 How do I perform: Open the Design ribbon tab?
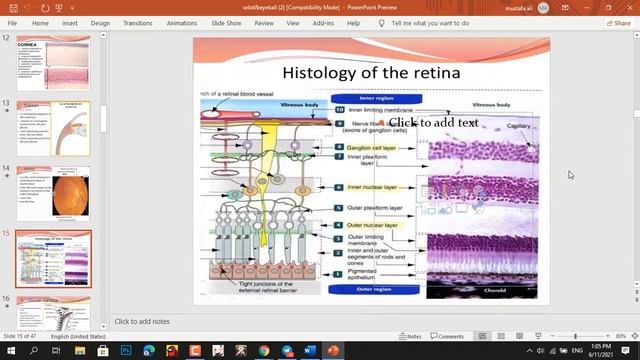tap(100, 23)
